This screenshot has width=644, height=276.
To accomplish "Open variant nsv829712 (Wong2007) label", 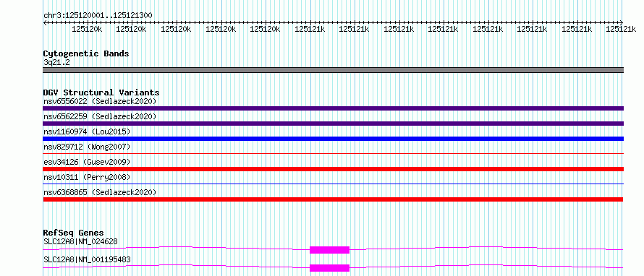I will point(87,147).
